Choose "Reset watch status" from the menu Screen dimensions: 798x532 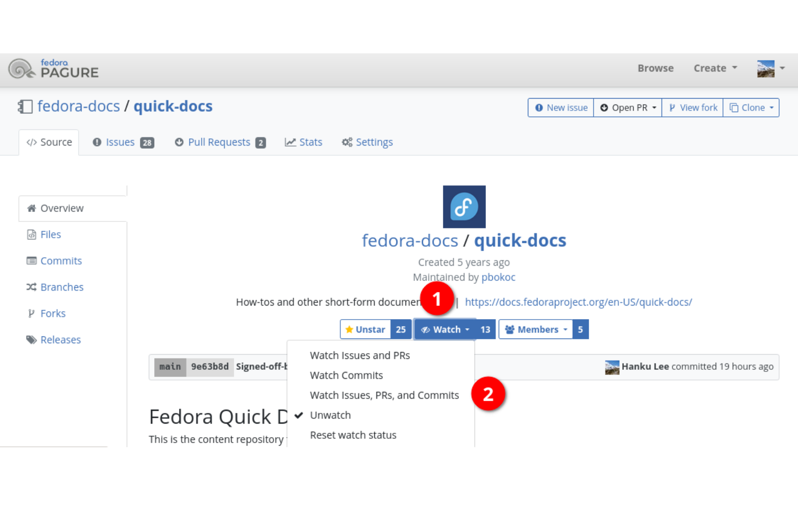click(x=353, y=435)
